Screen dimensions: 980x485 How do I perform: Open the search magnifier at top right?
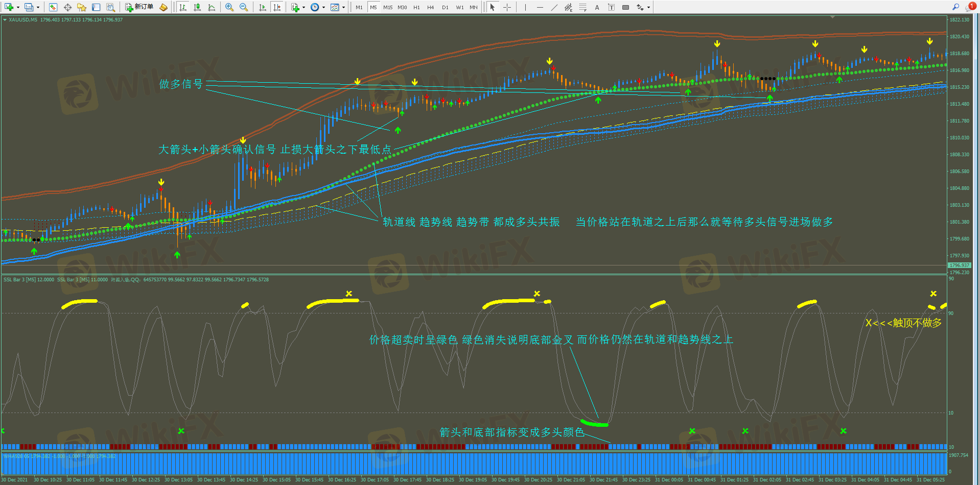pos(955,7)
